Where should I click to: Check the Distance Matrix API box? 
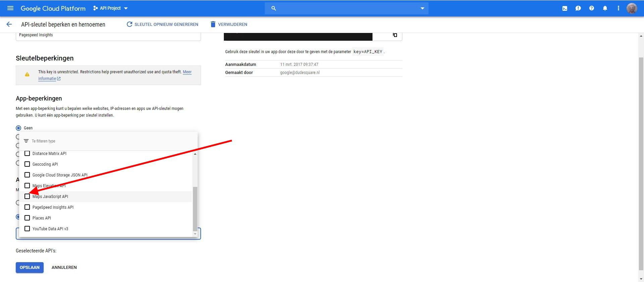27,153
